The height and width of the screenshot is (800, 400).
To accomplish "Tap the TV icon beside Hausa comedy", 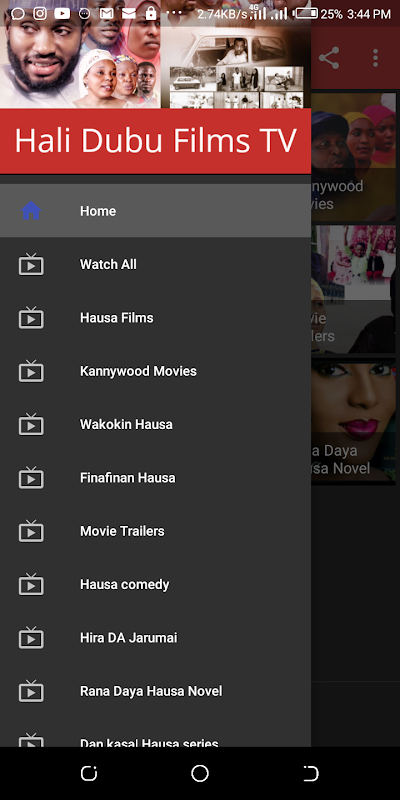I will click(31, 584).
